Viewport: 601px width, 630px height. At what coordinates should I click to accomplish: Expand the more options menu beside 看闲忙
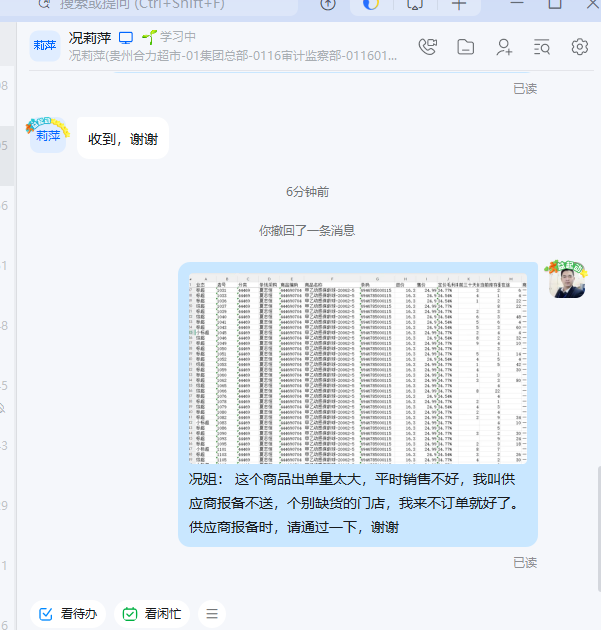211,613
